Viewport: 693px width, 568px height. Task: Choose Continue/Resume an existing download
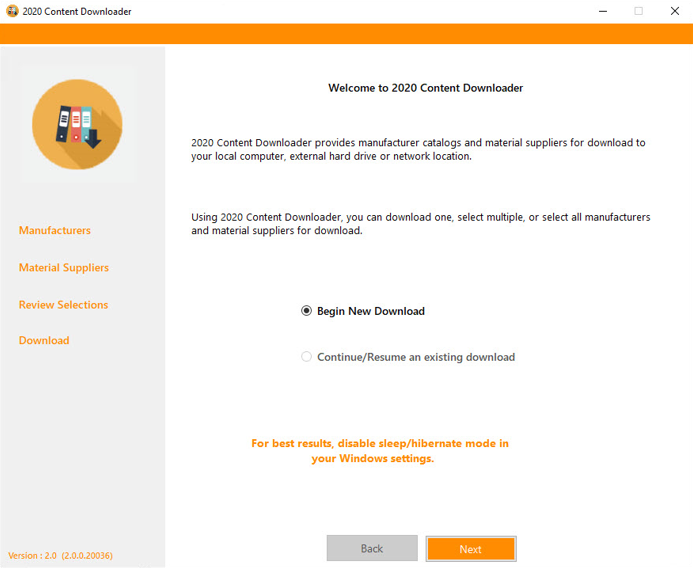click(x=408, y=357)
